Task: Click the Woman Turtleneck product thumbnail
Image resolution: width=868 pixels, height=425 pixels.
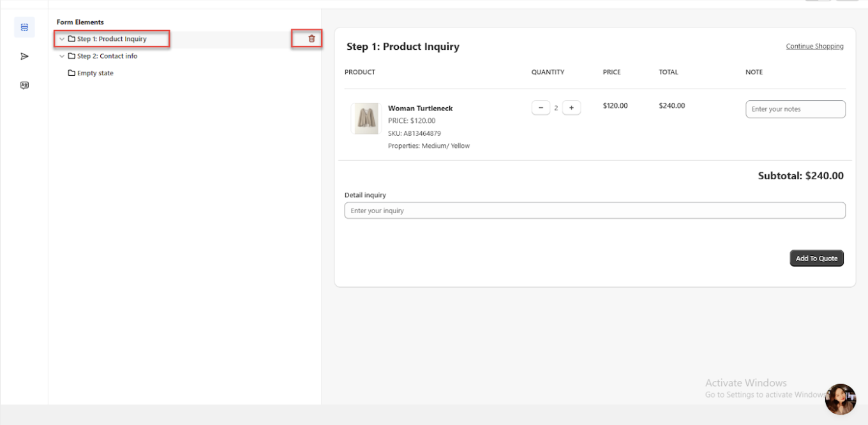Action: [x=366, y=119]
